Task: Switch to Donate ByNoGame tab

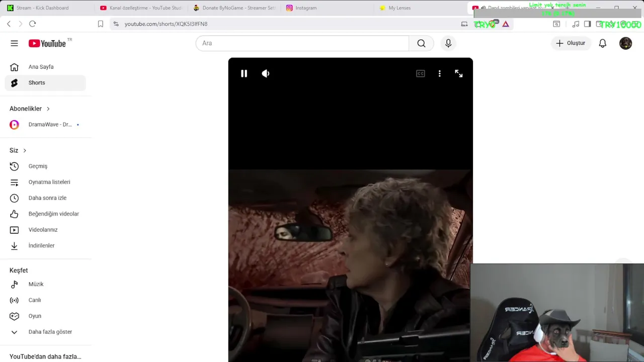Action: coord(234,8)
